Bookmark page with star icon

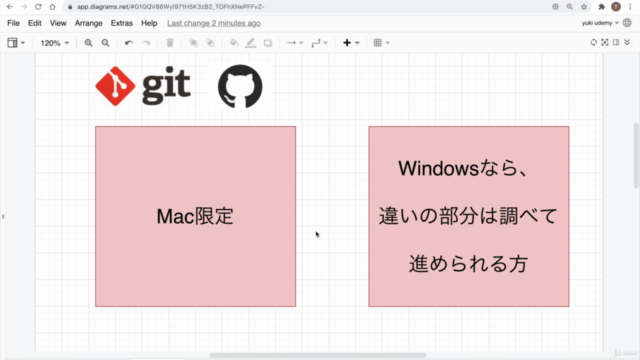coord(584,7)
